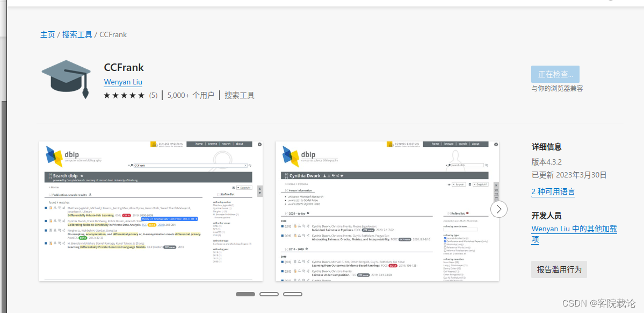Click the 5,000+ 个用户 text
The width and height of the screenshot is (644, 313).
pyautogui.click(x=191, y=95)
